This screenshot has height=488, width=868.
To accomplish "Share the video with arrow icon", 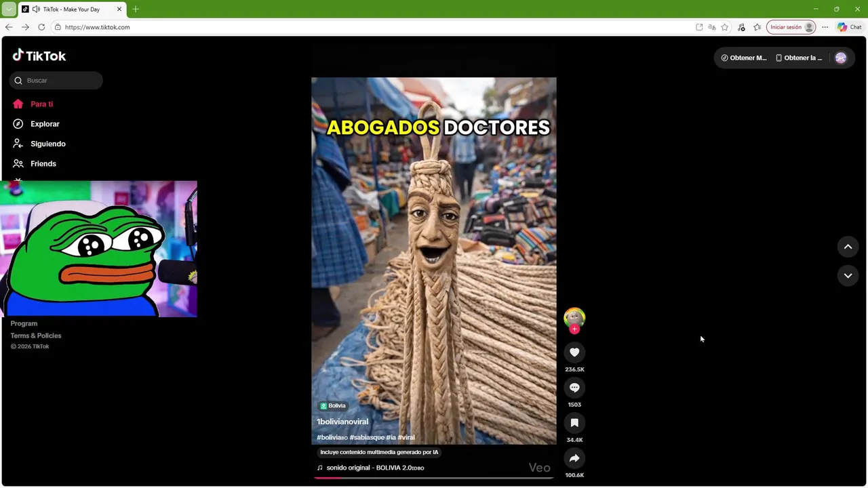I will tap(574, 458).
